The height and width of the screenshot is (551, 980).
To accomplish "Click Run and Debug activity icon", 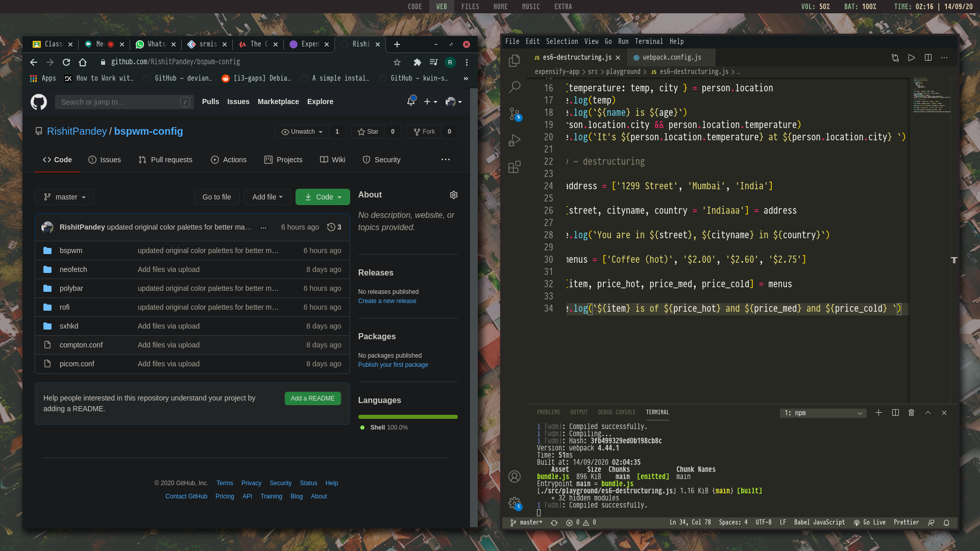I will 514,140.
